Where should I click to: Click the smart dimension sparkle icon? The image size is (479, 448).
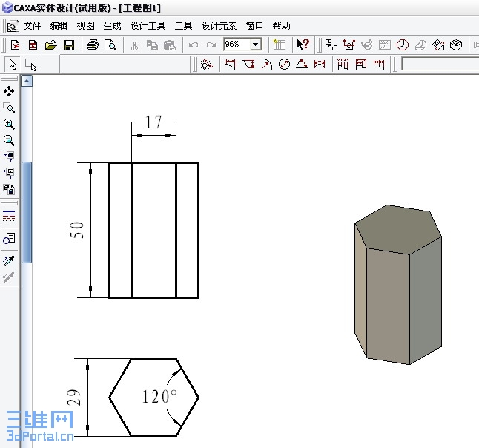pyautogui.click(x=207, y=65)
